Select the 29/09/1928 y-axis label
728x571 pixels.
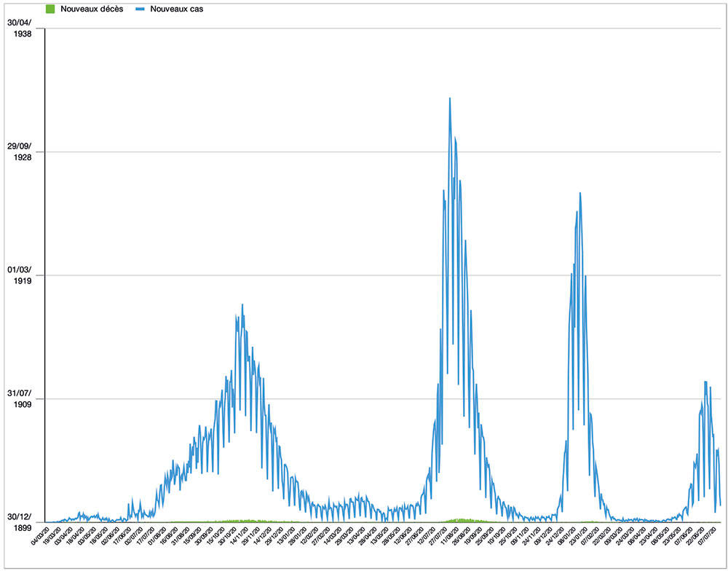coord(21,151)
